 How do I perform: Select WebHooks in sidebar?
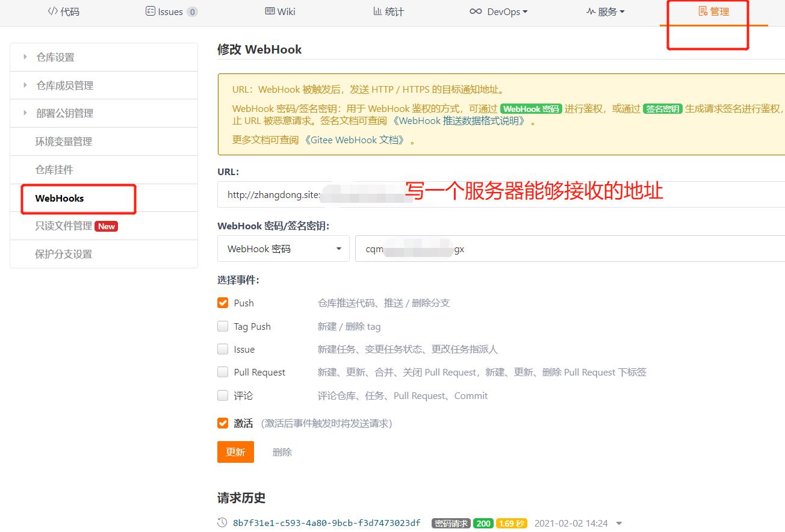104,198
